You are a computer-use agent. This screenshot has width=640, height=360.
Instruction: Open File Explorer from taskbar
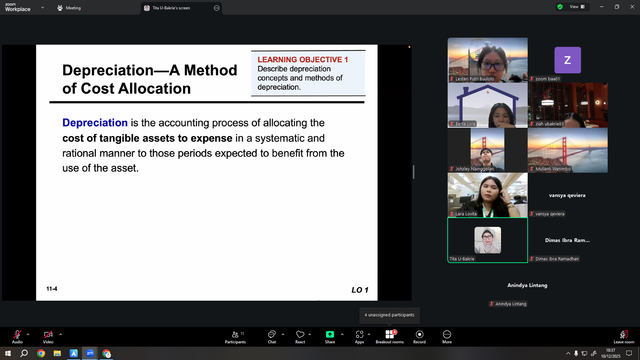click(x=57, y=353)
